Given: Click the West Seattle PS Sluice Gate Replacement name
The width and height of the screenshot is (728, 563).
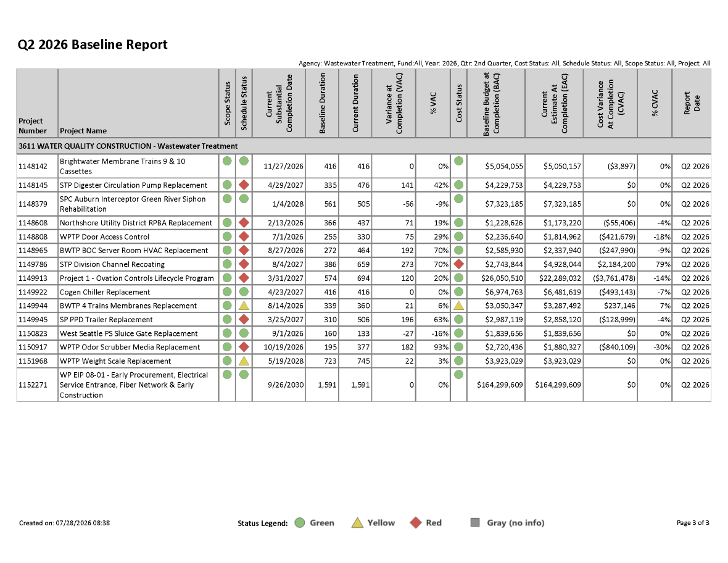Looking at the screenshot, I should coord(128,333).
